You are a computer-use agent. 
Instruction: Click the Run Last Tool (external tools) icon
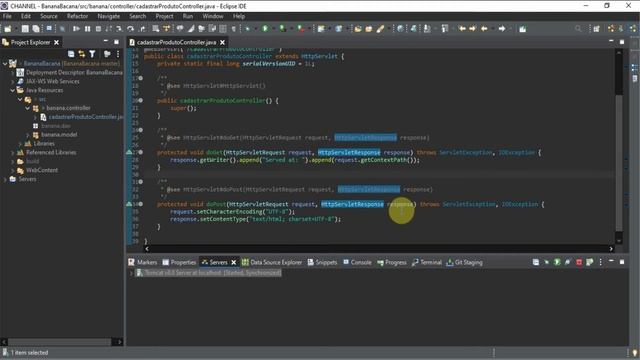301,29
